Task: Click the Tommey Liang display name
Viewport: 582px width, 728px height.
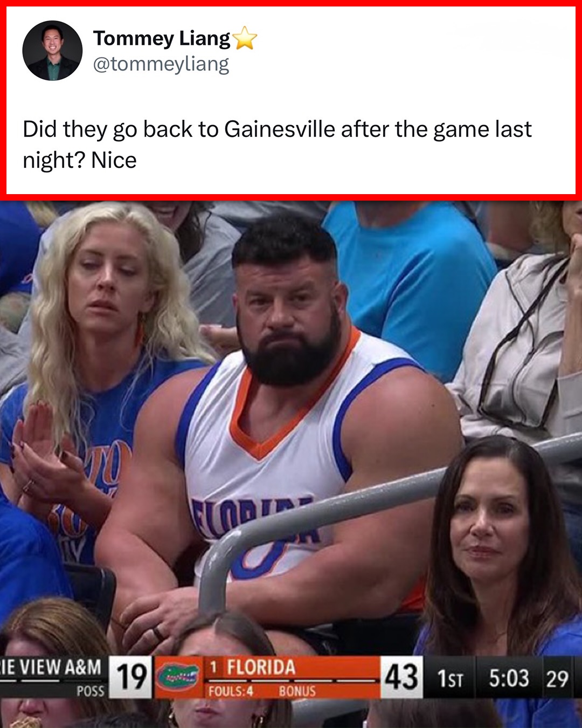Action: pos(162,38)
